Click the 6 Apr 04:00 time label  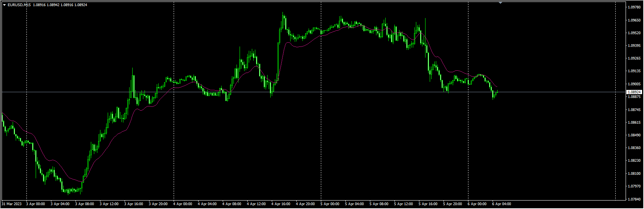pyautogui.click(x=502, y=204)
